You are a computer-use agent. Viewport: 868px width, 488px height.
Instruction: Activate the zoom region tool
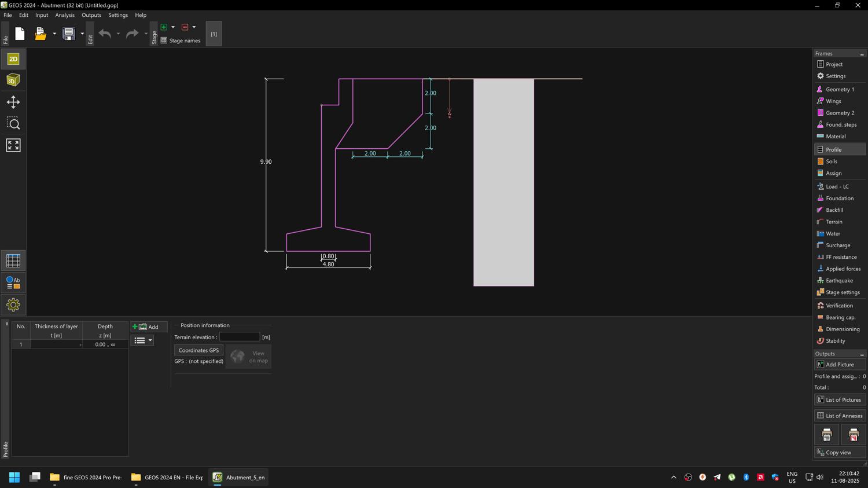13,123
